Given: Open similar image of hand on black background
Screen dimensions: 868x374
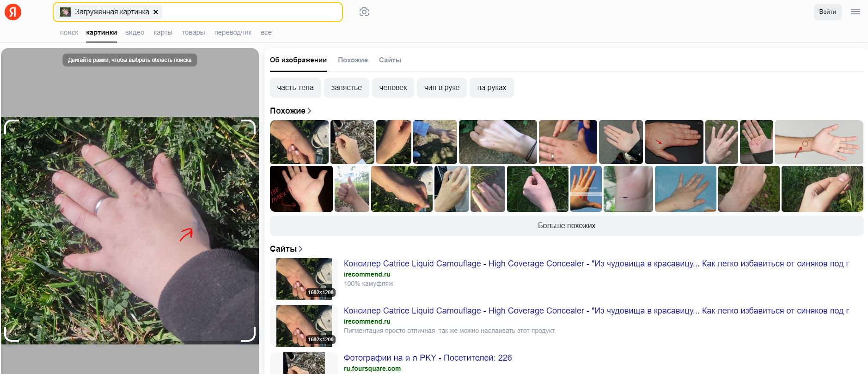Looking at the screenshot, I should click(674, 142).
